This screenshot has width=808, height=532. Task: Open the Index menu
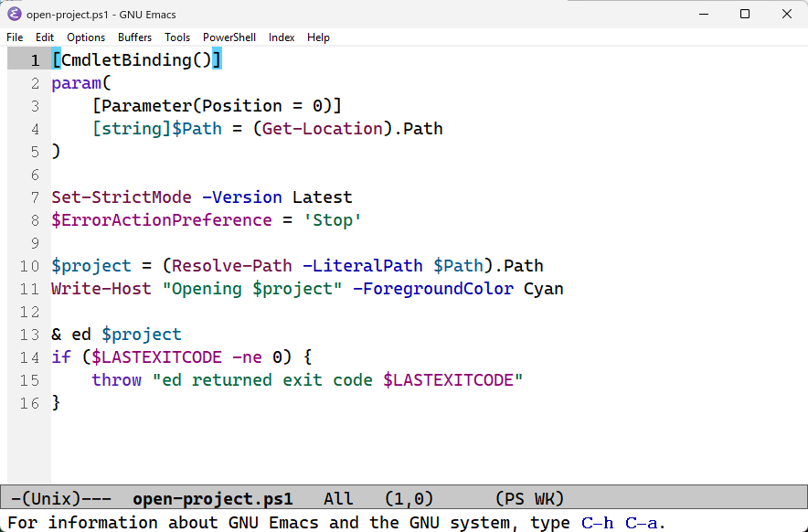tap(282, 37)
